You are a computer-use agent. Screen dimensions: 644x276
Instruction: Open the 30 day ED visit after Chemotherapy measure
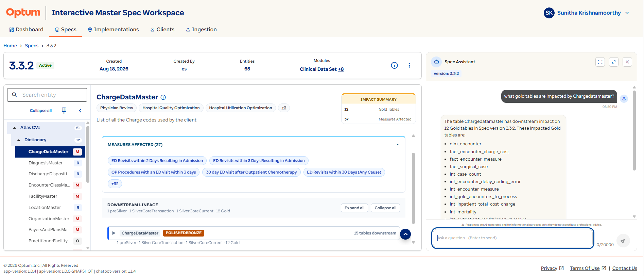pyautogui.click(x=251, y=172)
